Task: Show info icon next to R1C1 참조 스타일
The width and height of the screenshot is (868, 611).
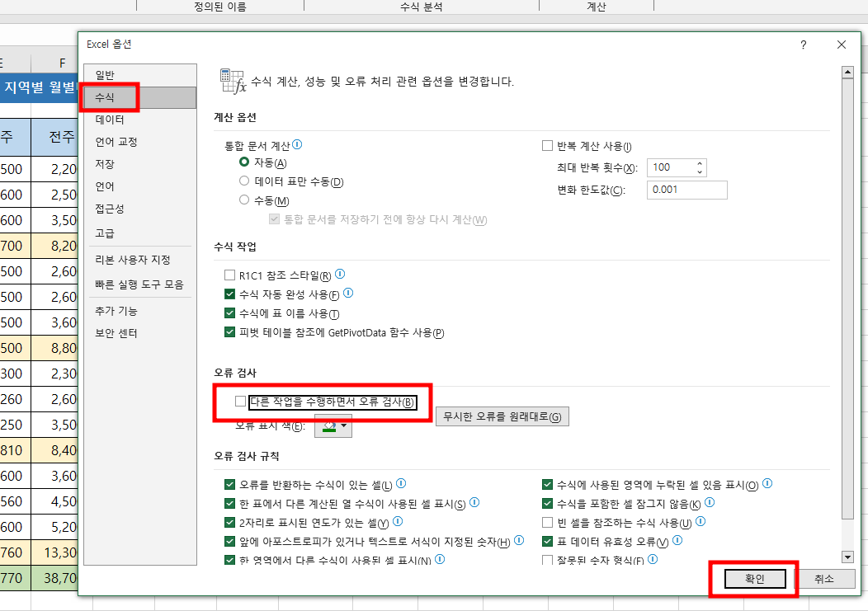Action: (x=340, y=274)
